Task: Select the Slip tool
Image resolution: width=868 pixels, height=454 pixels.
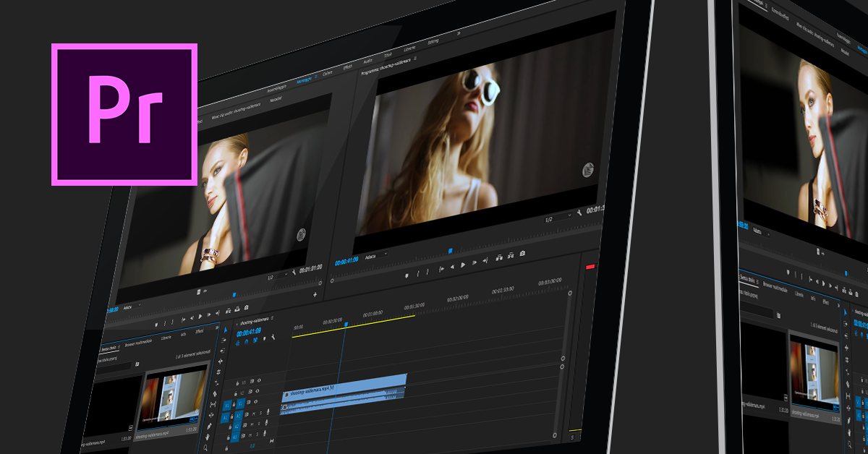Action: (x=213, y=404)
